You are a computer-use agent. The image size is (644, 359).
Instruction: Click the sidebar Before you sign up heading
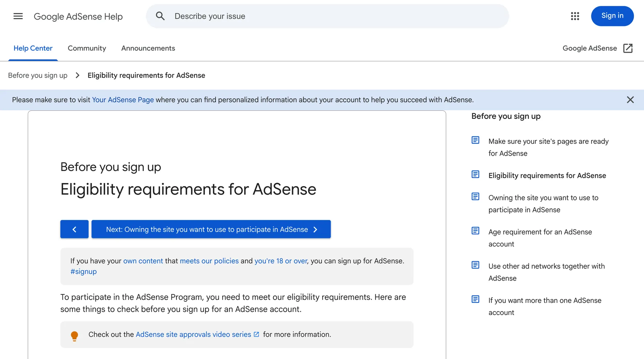click(506, 116)
